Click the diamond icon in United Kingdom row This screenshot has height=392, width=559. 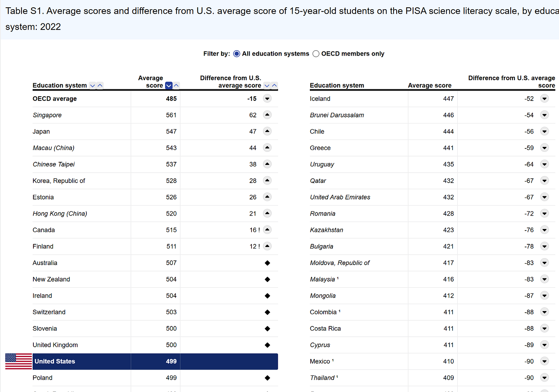click(x=267, y=345)
